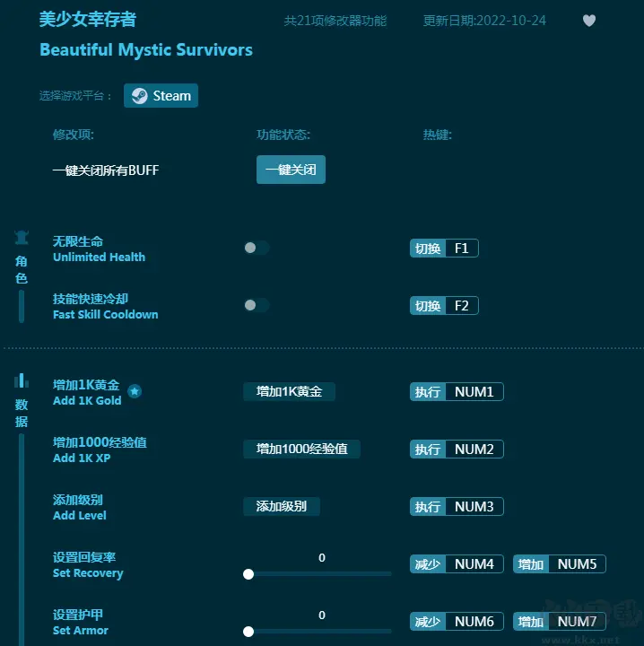The image size is (644, 646).
Task: Click the star icon beside Add 1K Gold
Action: 135,391
